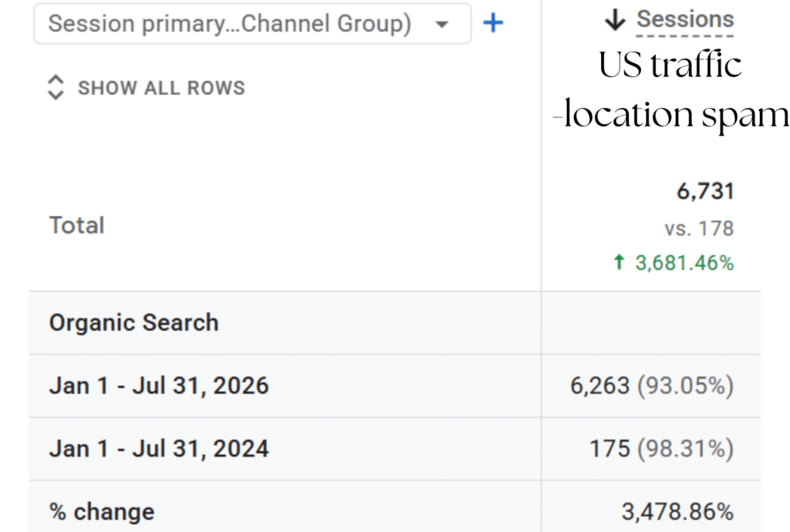The image size is (790, 532).
Task: Click the 6,731 total sessions value
Action: (705, 191)
